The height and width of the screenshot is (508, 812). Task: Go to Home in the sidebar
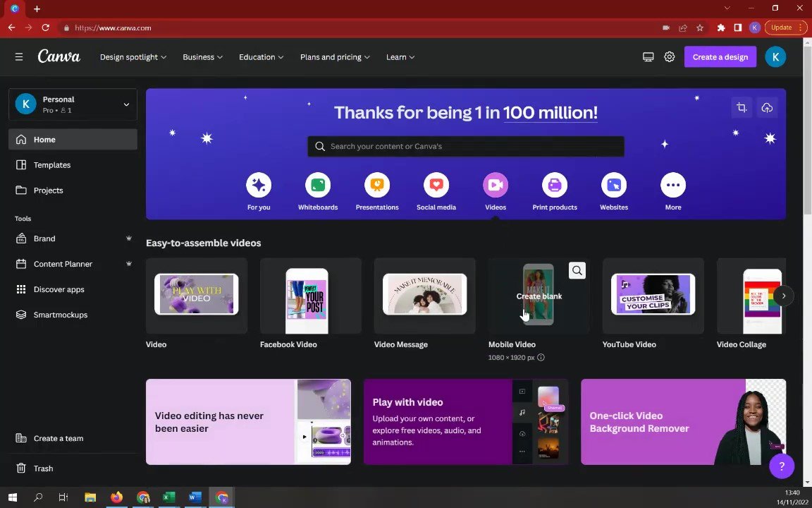tap(73, 140)
